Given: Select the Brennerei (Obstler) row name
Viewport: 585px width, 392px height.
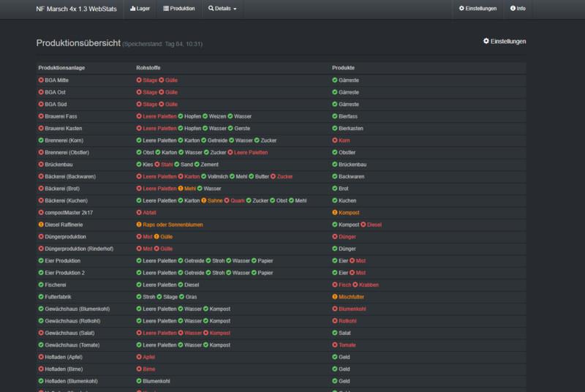Looking at the screenshot, I should click(67, 152).
